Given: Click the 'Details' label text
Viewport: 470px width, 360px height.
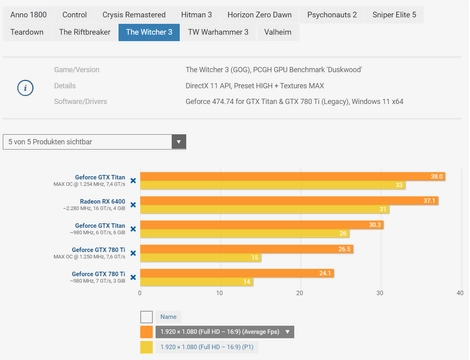Looking at the screenshot, I should 65,86.
